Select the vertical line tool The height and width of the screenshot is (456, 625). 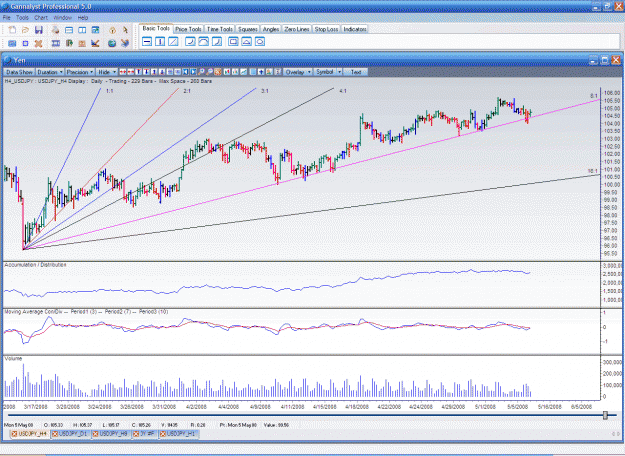(x=160, y=41)
